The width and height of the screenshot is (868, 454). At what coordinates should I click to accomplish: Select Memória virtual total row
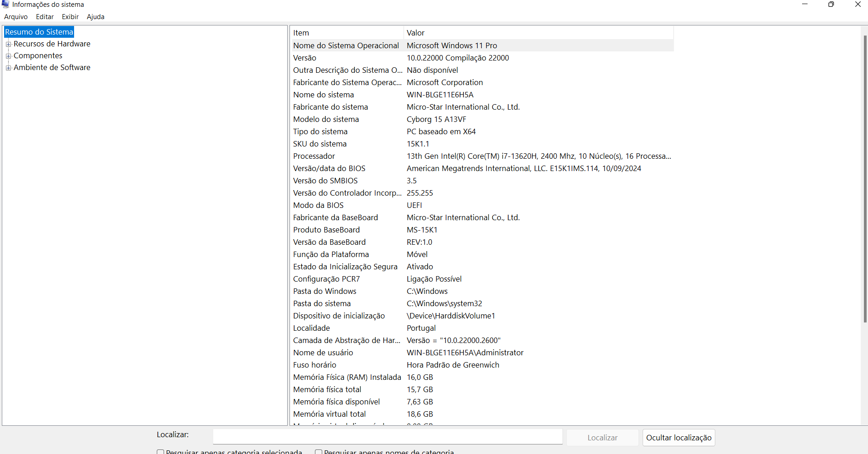(x=482, y=414)
